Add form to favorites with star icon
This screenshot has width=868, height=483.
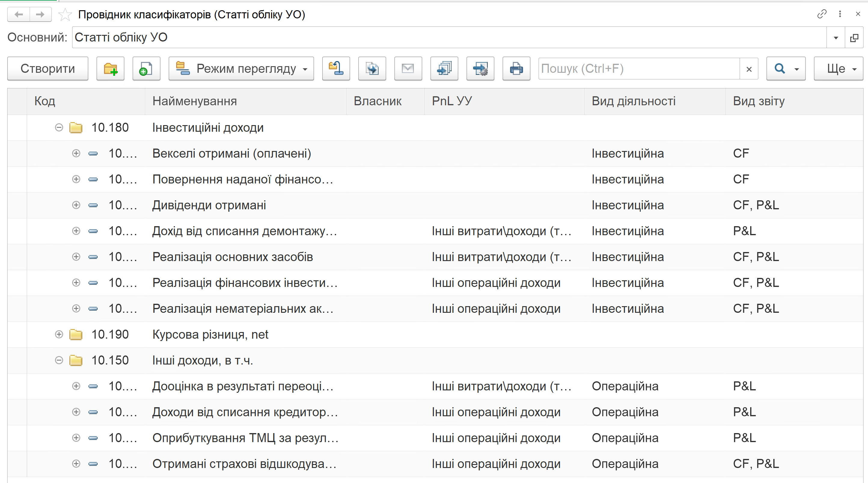click(65, 14)
